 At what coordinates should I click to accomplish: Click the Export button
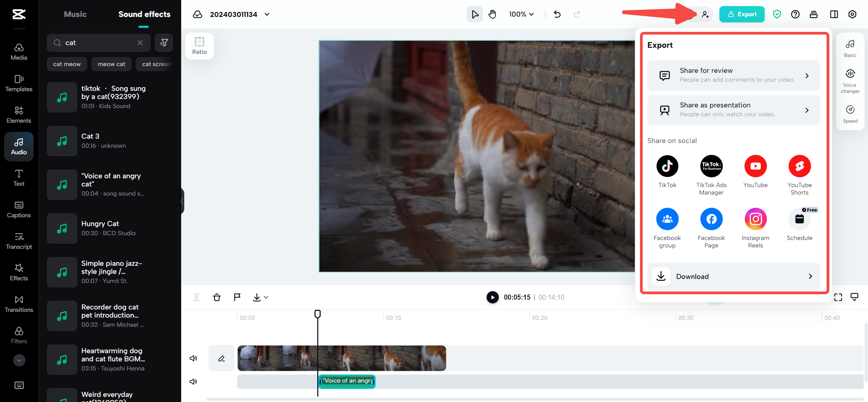tap(742, 14)
